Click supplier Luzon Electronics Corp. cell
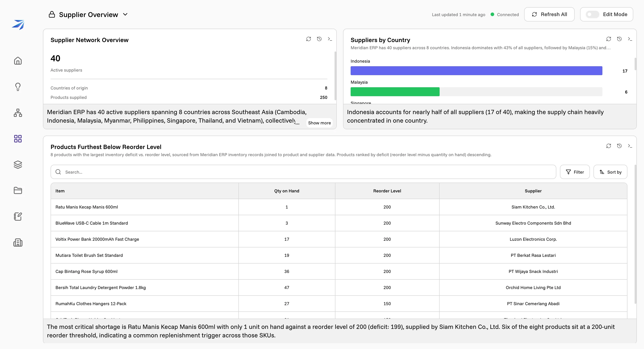 tap(533, 239)
